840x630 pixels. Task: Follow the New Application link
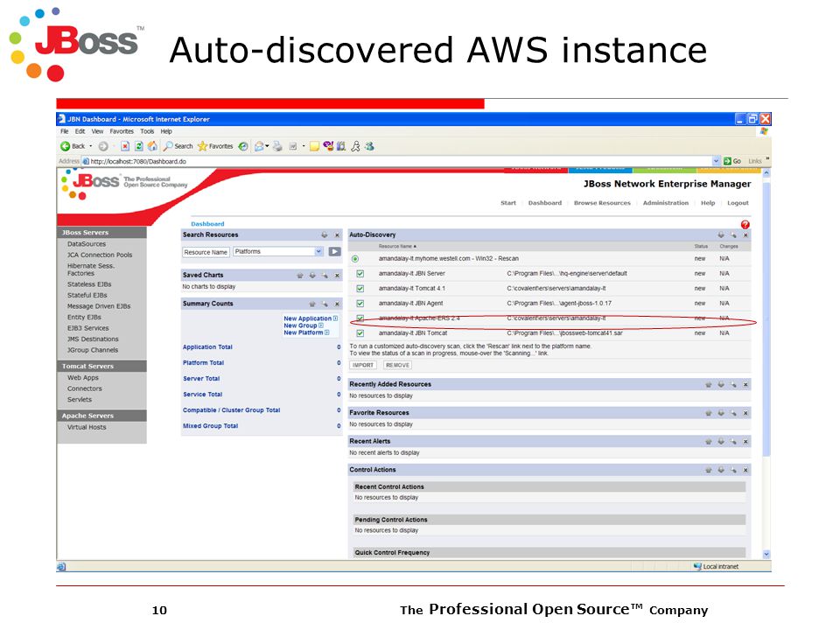tap(311, 318)
